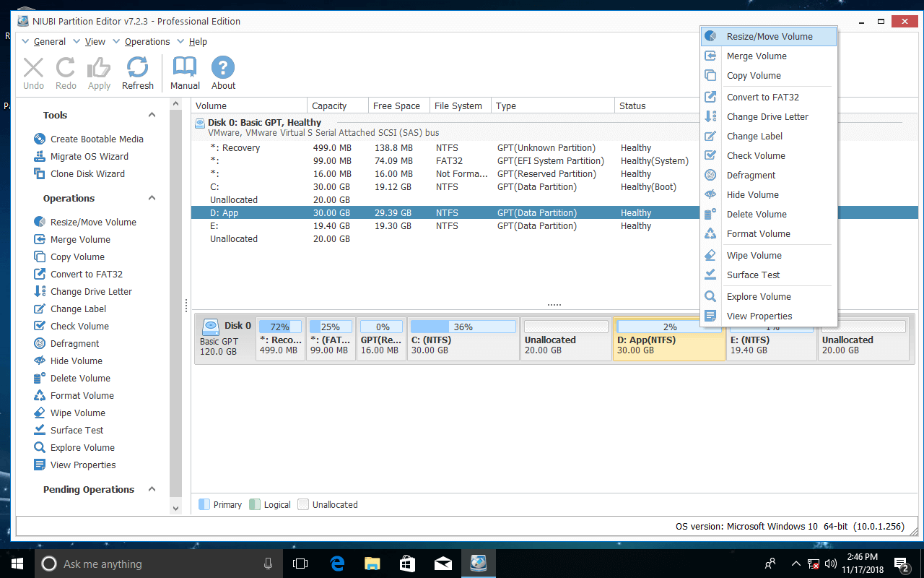Click Hide Volume in sidebar
Viewport: 924px width, 578px height.
tap(76, 361)
